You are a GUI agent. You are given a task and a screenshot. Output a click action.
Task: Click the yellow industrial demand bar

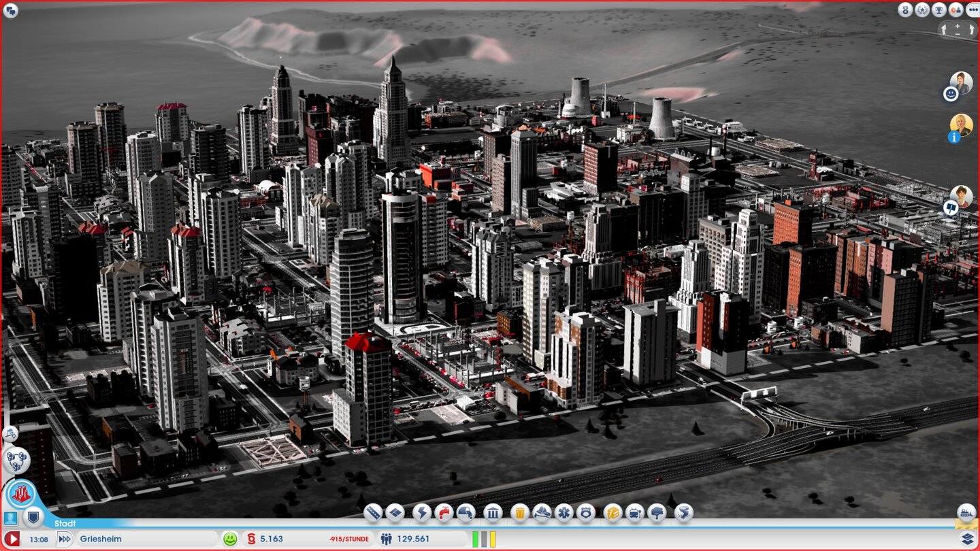pos(492,539)
